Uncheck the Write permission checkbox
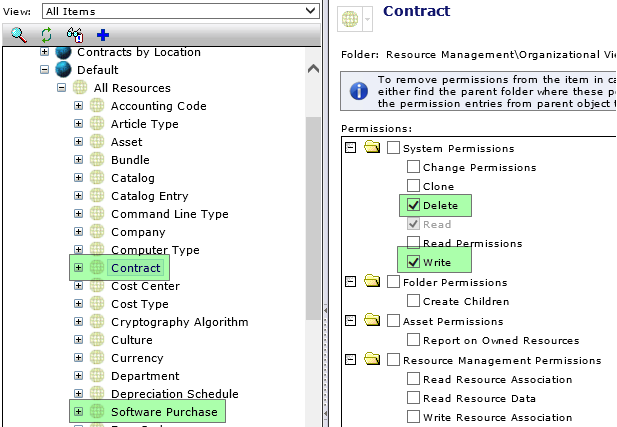Screen dimensions: 617x427 413,262
